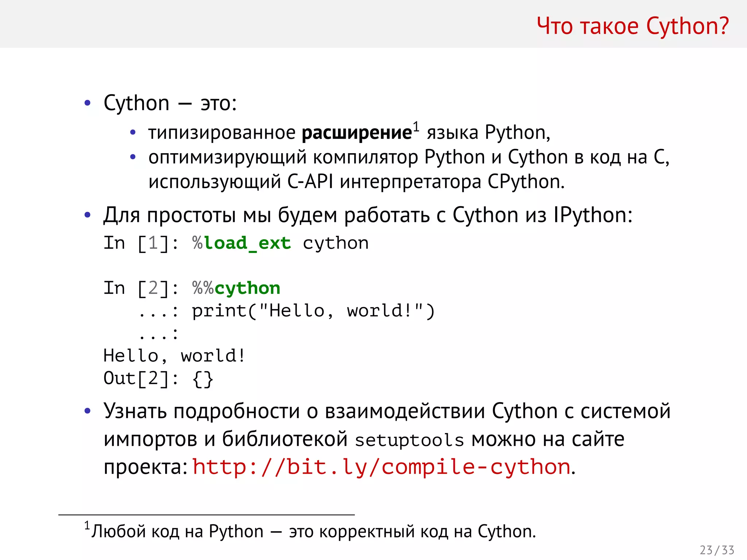The width and height of the screenshot is (747, 560).
Task: Click the line 'оптимизирующий компилятор Python и Cython'
Action: 409,158
